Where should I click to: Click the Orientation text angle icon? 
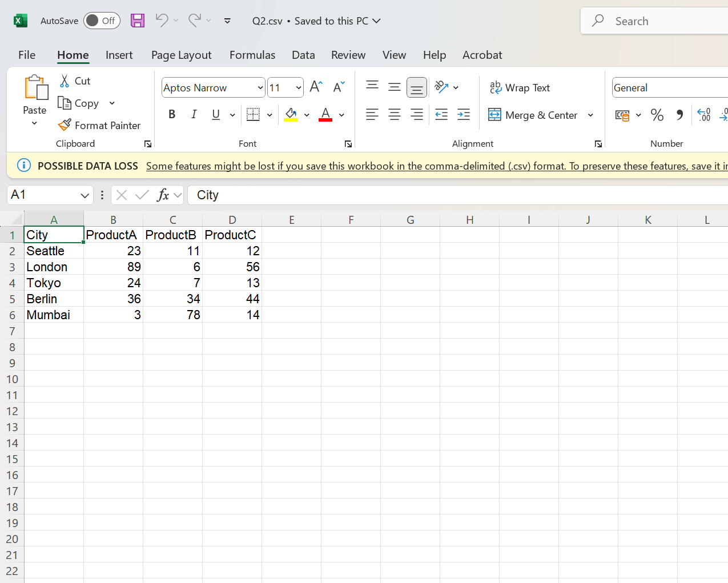[441, 87]
